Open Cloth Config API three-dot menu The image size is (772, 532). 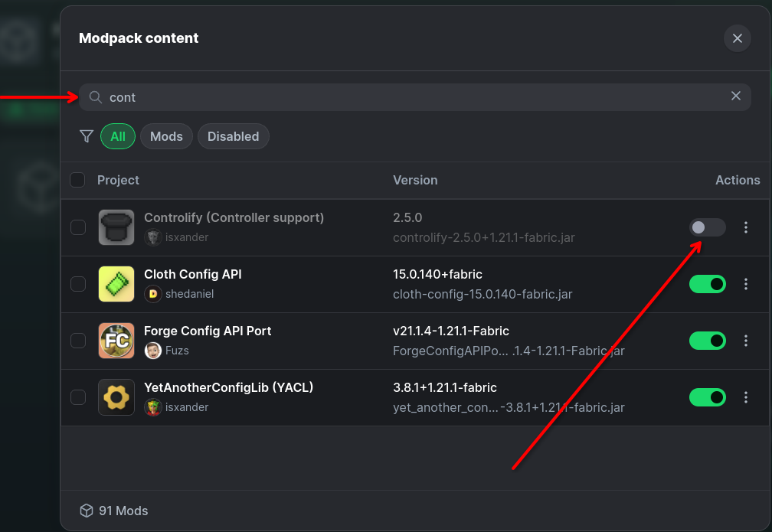click(x=746, y=284)
